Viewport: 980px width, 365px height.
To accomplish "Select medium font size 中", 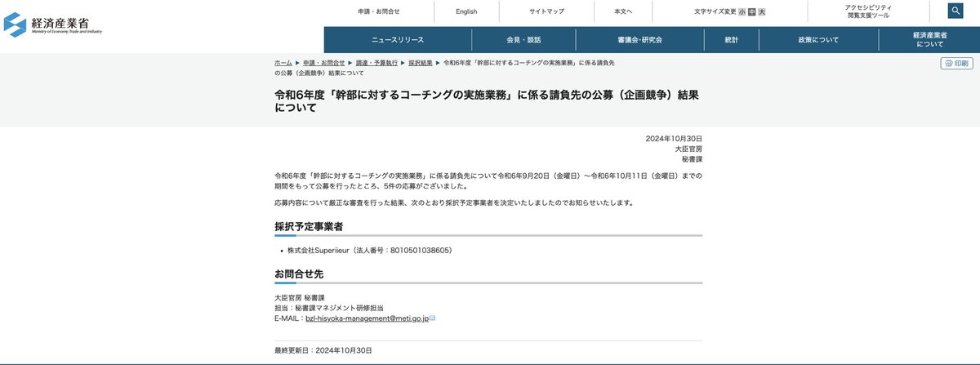I will click(751, 11).
